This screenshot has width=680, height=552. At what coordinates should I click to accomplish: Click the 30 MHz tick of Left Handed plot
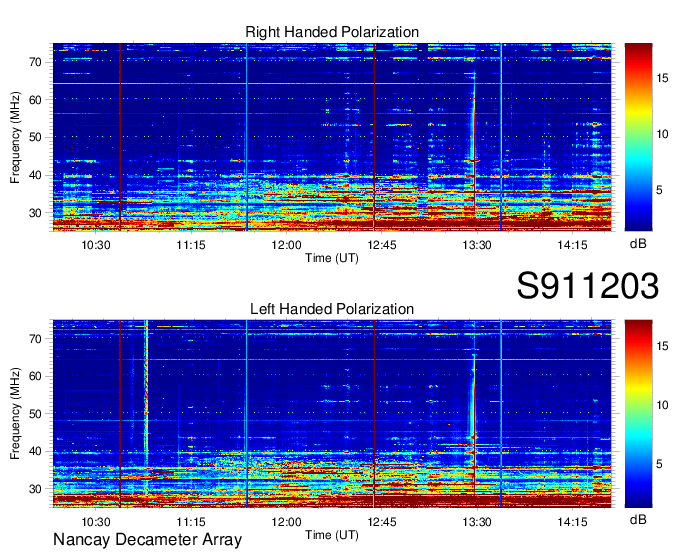(36, 489)
